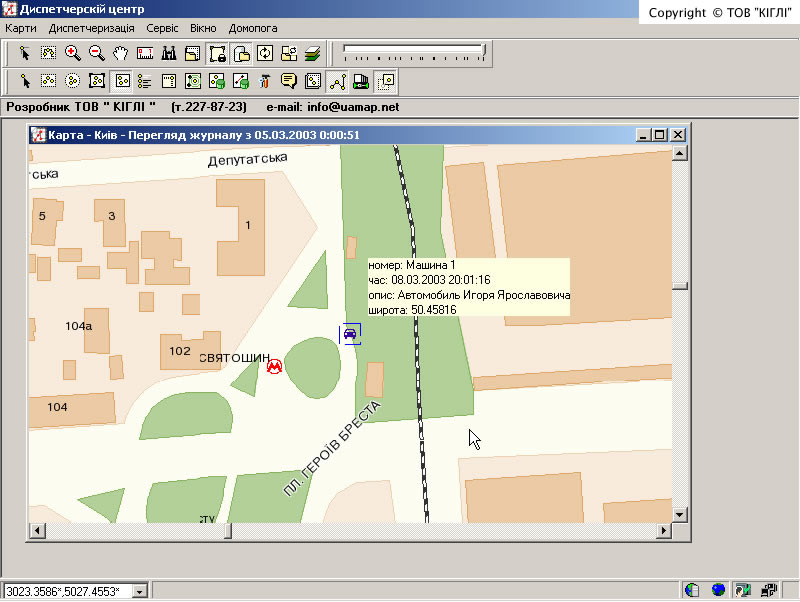Activate the zoom in magnifier tool
This screenshot has height=602, width=800.
click(72, 53)
